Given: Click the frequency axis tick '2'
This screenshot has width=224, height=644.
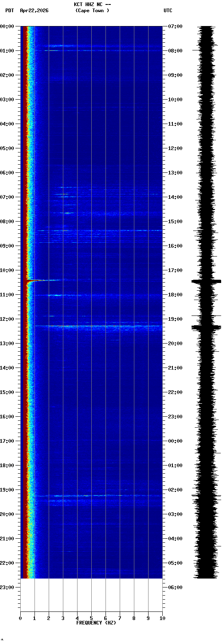Looking at the screenshot, I should pos(49,618).
